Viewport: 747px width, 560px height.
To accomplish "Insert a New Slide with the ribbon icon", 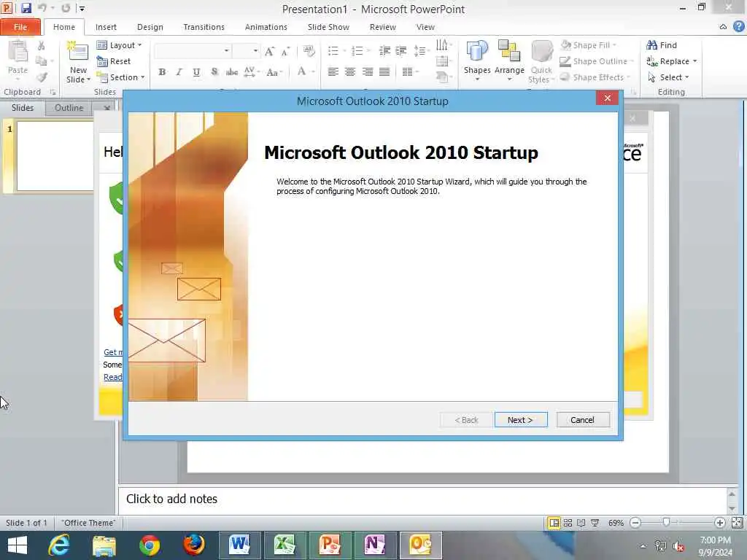I will click(77, 52).
